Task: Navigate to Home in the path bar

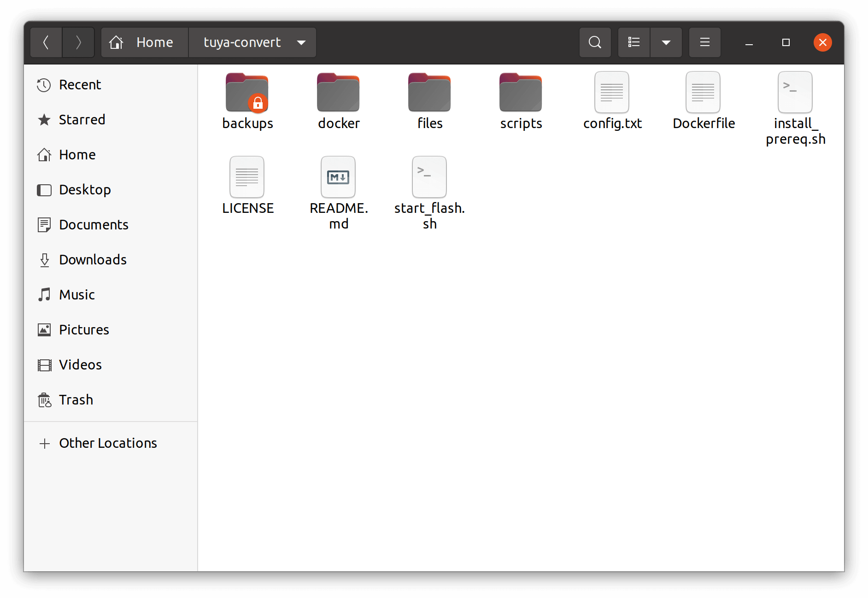Action: (144, 42)
